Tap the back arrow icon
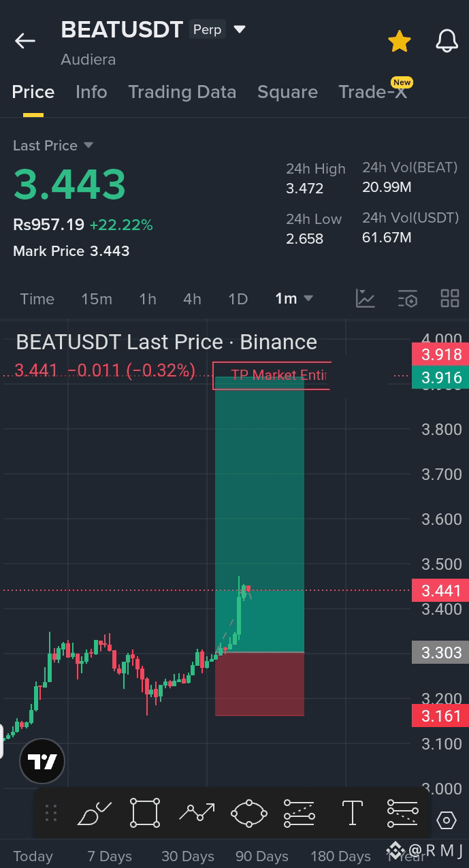469x868 pixels. (x=25, y=41)
